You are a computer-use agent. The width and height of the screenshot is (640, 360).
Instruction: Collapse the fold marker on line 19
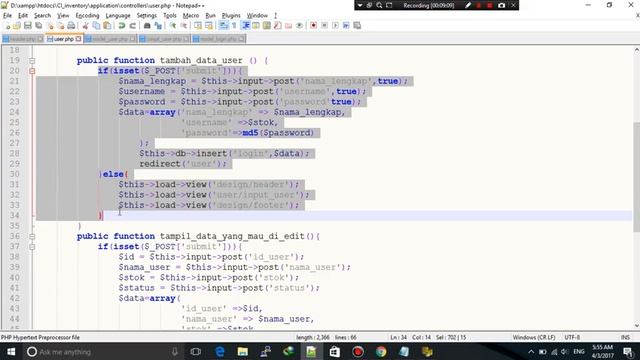[32, 61]
